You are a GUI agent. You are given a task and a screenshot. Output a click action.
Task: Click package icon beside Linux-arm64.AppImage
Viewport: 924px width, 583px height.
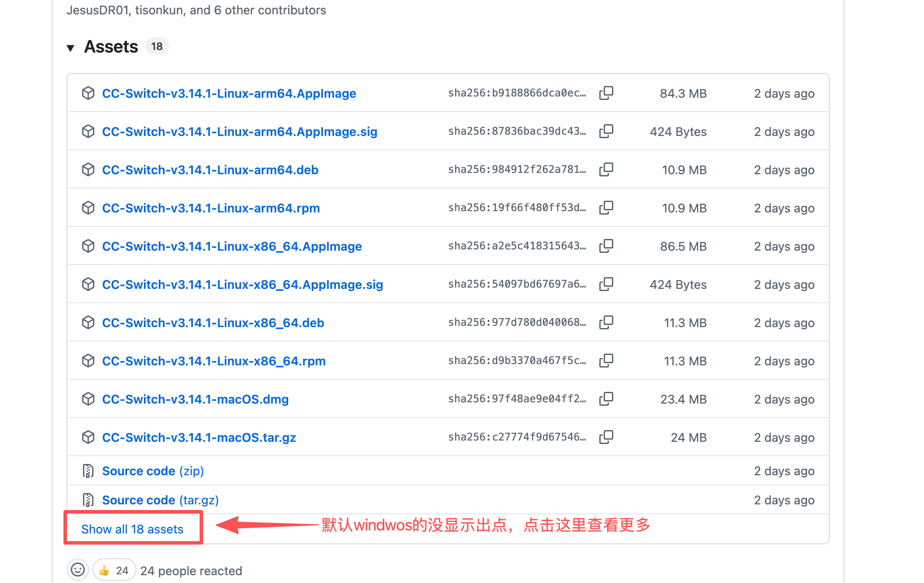pyautogui.click(x=88, y=93)
